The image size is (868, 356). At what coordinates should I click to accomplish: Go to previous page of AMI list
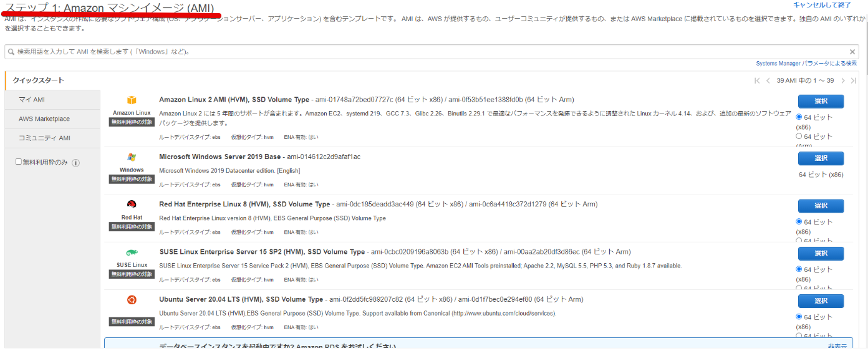(x=768, y=80)
